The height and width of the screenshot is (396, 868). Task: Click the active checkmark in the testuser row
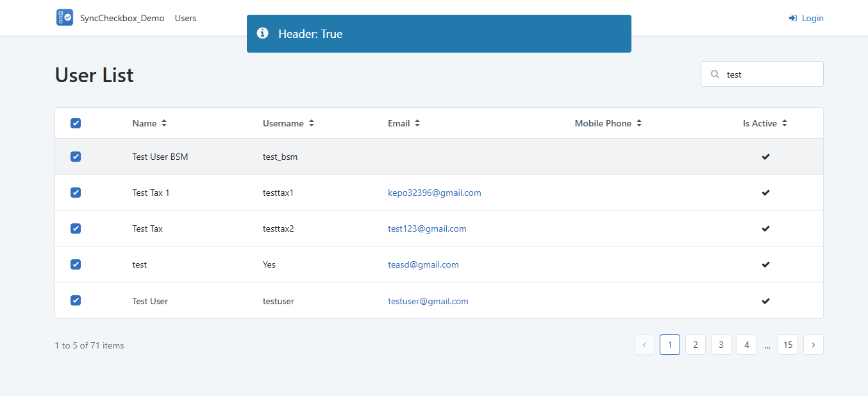[x=765, y=301]
